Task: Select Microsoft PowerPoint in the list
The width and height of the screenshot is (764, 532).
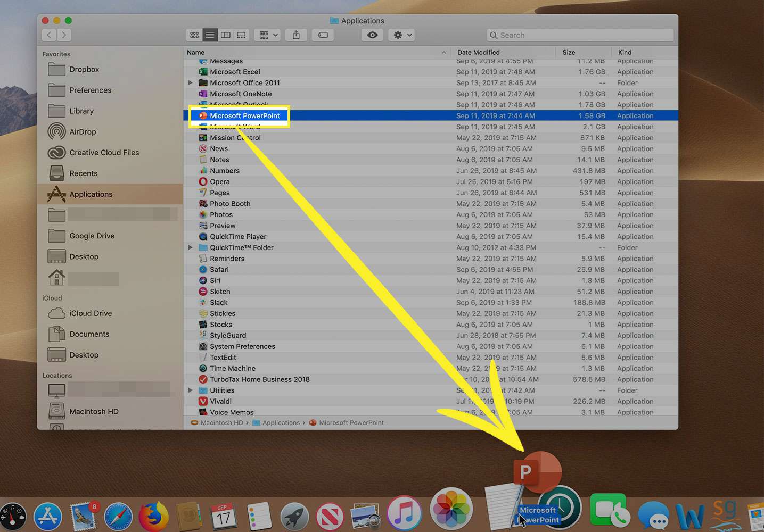Action: (x=431, y=115)
